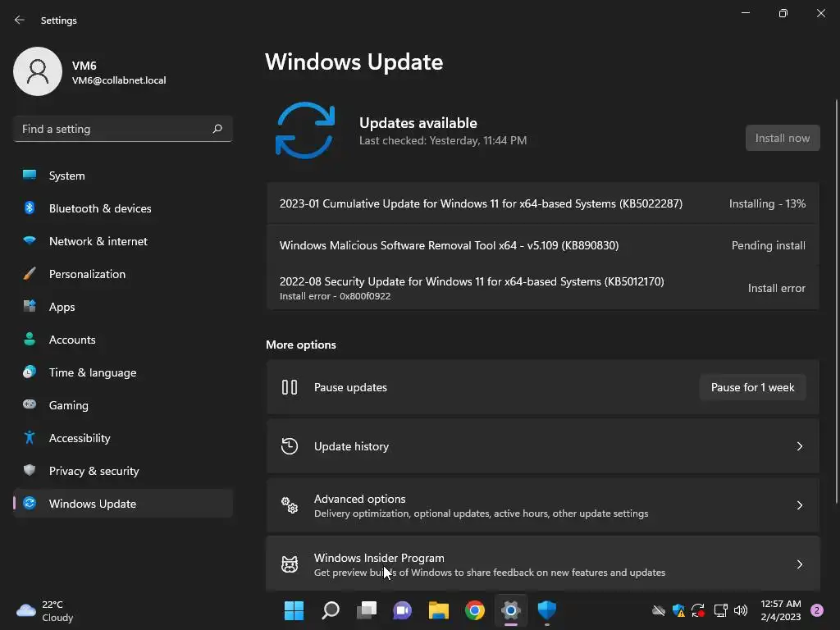Click the Accessibility figure icon
Viewport: 840px width, 630px height.
click(x=30, y=438)
